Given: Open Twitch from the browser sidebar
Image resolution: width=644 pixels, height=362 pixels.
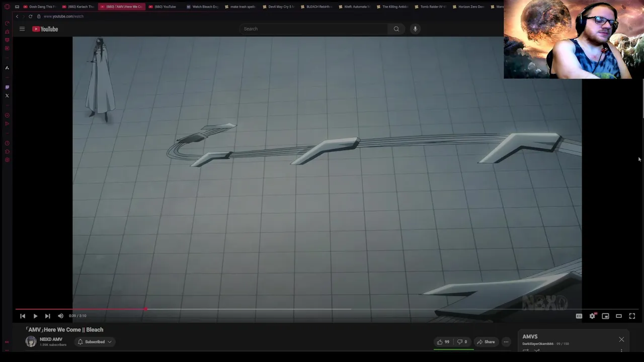Looking at the screenshot, I should (x=7, y=87).
